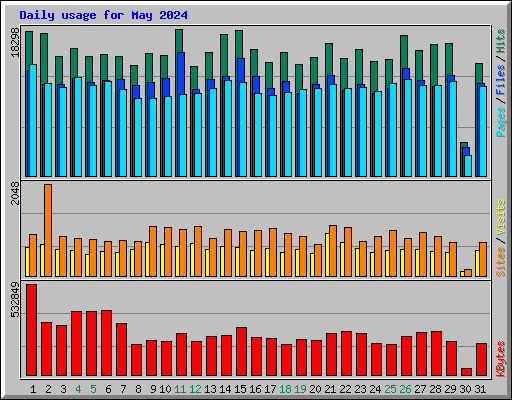Viewport: 512px width, 400px height.
Task: Click the 'Visits' legend label
Action: coord(501,218)
